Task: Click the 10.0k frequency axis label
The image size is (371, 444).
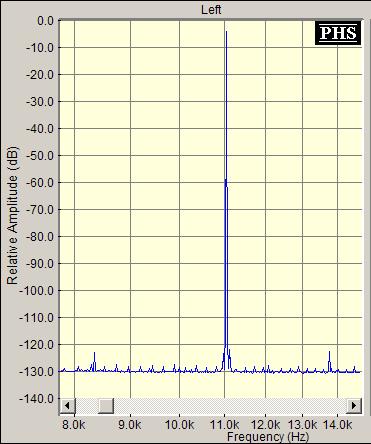Action: point(179,425)
